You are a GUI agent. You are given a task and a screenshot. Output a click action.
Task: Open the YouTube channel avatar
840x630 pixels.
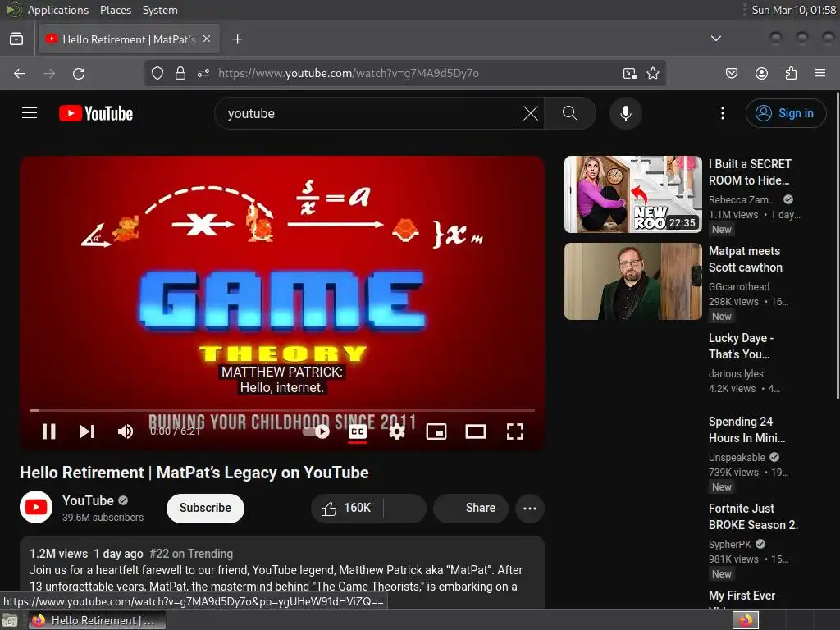(36, 507)
